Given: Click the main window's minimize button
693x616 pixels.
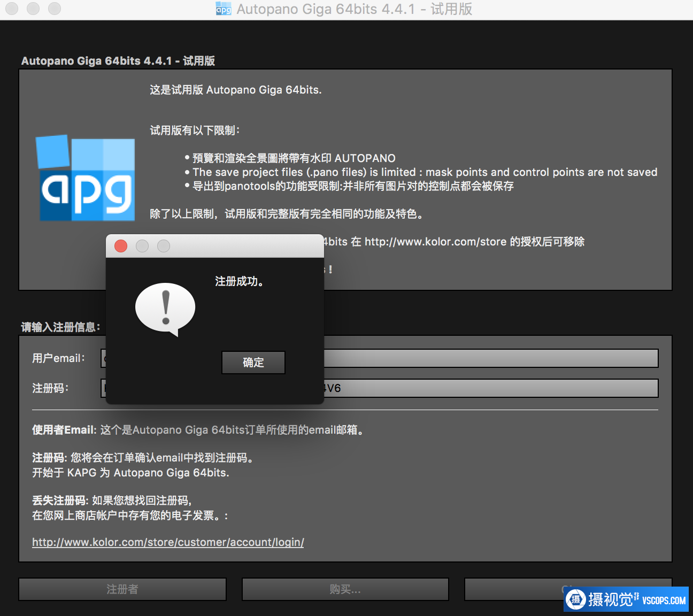Looking at the screenshot, I should click(33, 9).
